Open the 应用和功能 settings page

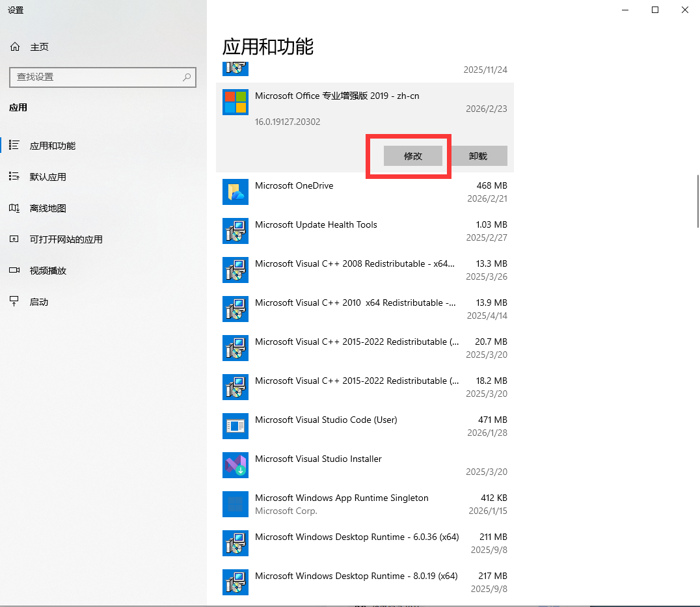pos(103,146)
